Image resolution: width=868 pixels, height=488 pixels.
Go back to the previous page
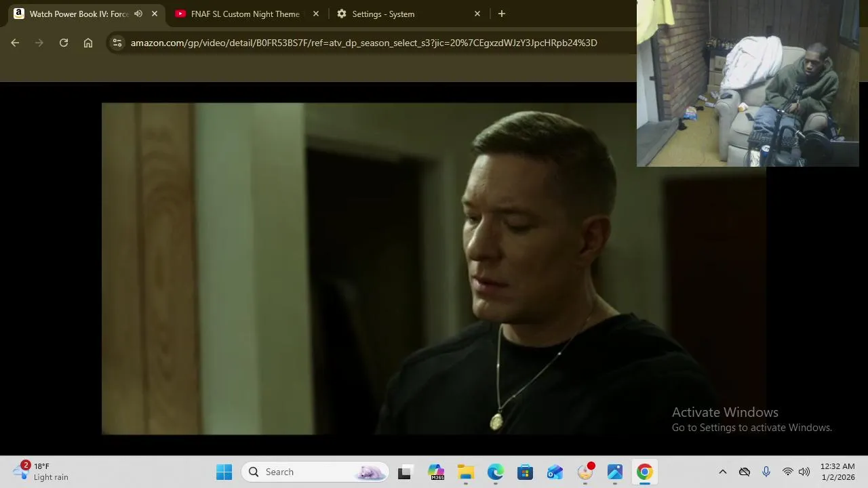15,43
